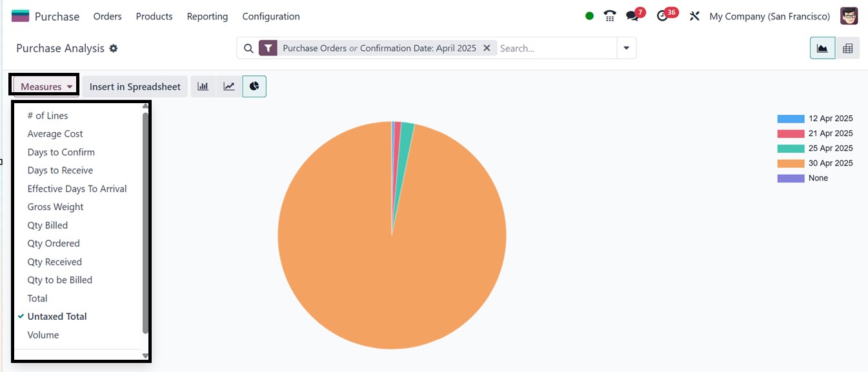Open the Reporting menu
The height and width of the screenshot is (372, 868).
[207, 16]
